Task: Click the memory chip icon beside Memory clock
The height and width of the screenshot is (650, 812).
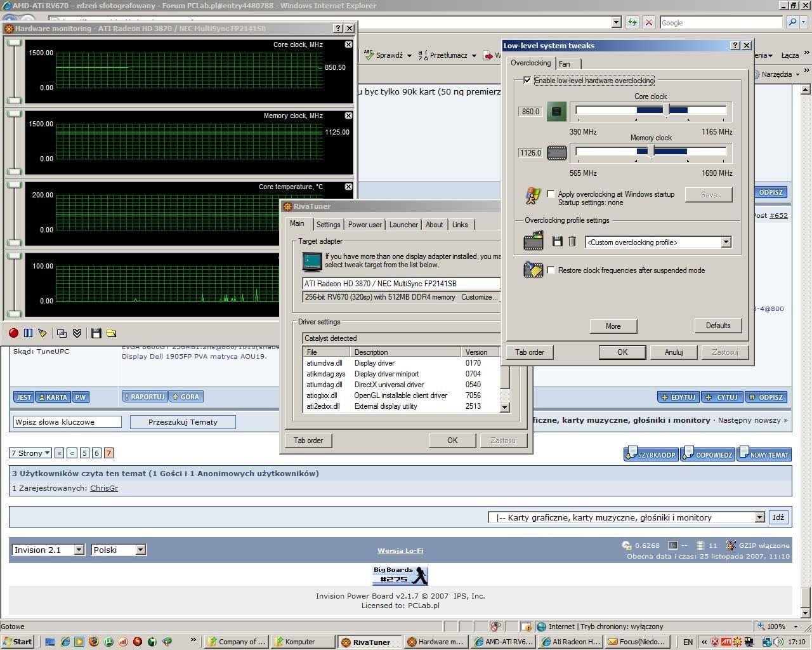Action: (556, 153)
